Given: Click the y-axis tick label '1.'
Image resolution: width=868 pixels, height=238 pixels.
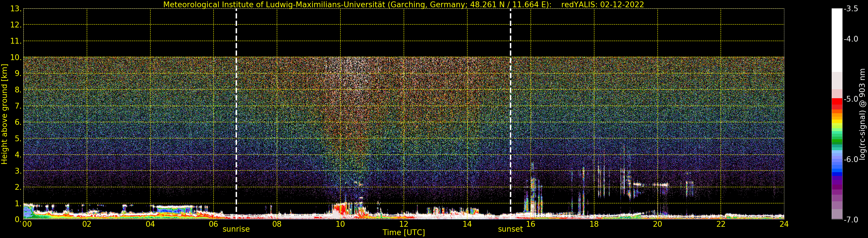Looking at the screenshot, I should pos(18,204).
